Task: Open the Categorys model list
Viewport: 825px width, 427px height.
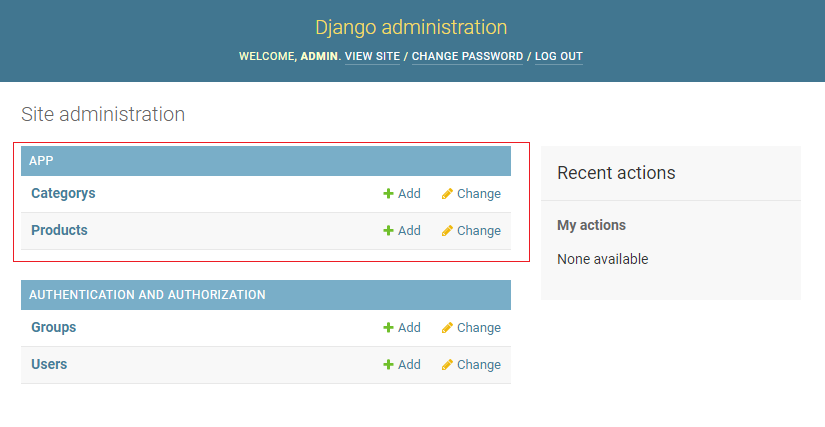Action: pyautogui.click(x=63, y=193)
